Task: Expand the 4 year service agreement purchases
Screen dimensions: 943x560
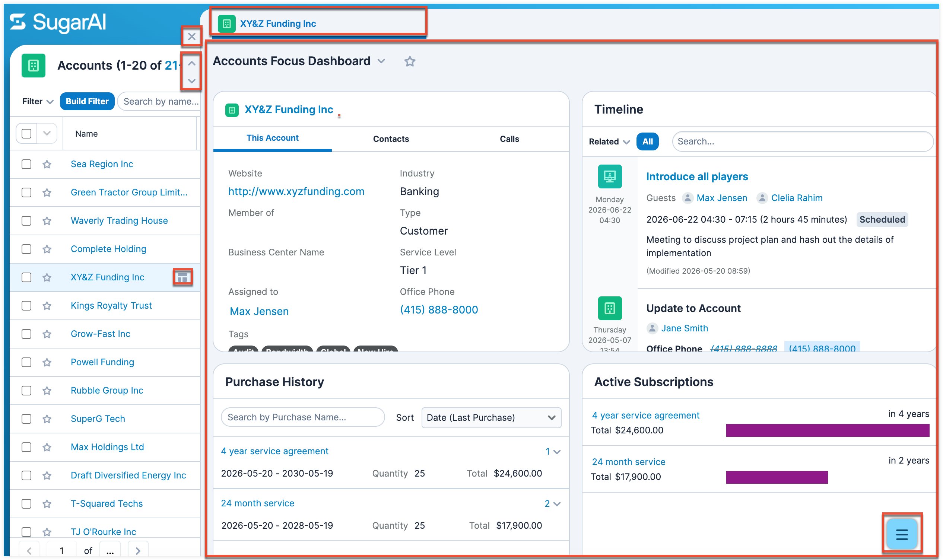Action: point(553,451)
